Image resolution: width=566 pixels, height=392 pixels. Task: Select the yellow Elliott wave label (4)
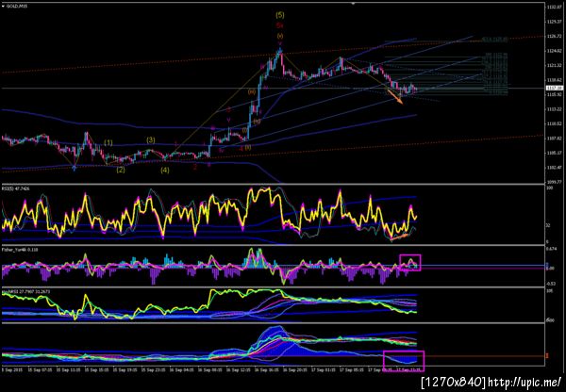click(x=164, y=171)
